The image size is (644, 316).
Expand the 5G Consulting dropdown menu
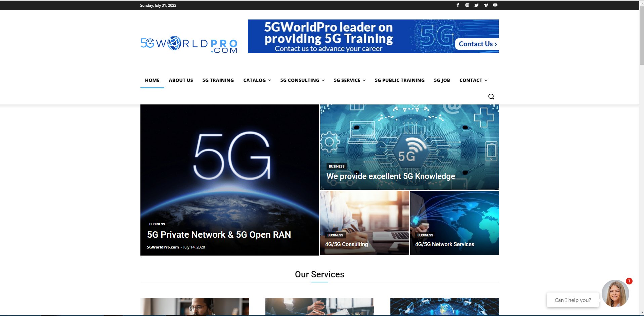(302, 80)
